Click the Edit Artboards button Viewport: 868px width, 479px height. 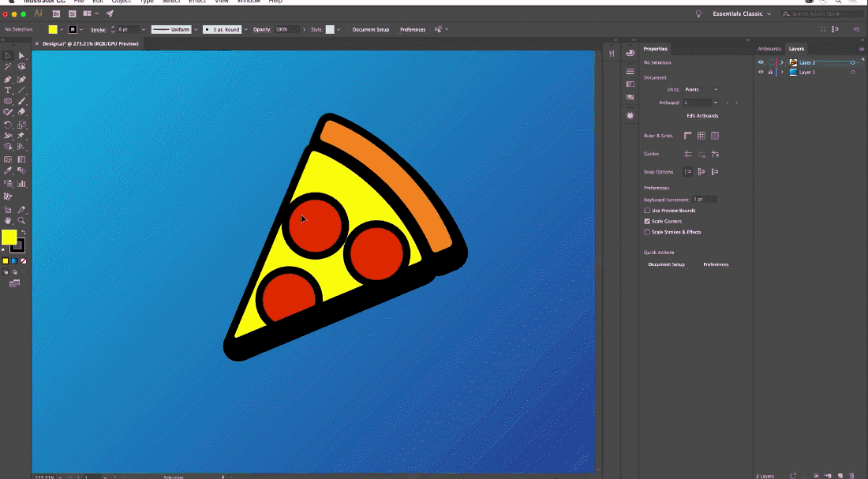point(702,116)
